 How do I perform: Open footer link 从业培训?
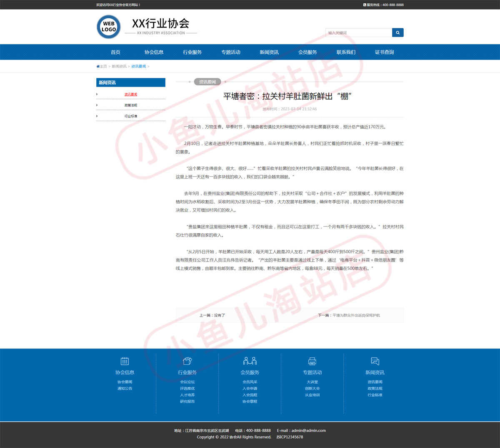(x=312, y=395)
